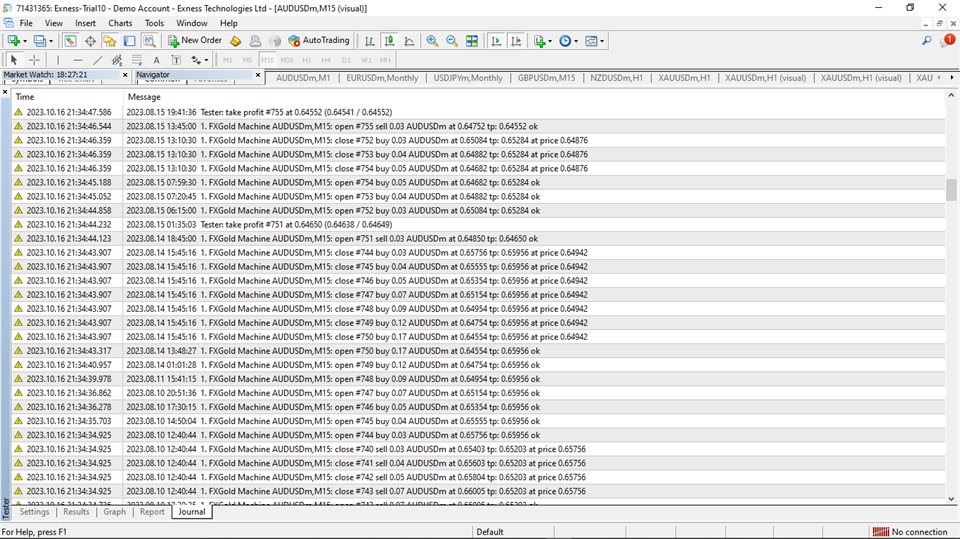Toggle the Market Watch toolbar icon
This screenshot has height=539, width=960.
(x=70, y=41)
